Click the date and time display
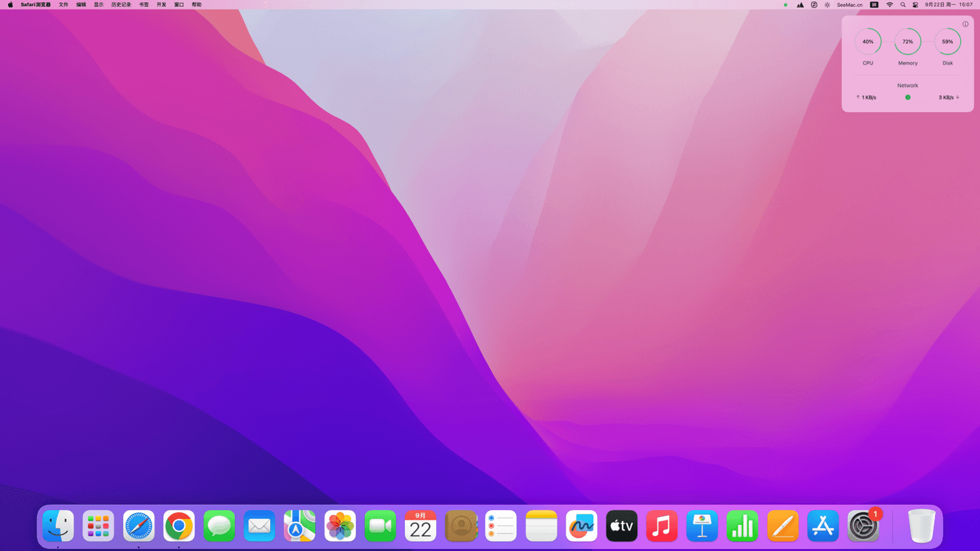This screenshot has height=551, width=980. [949, 5]
